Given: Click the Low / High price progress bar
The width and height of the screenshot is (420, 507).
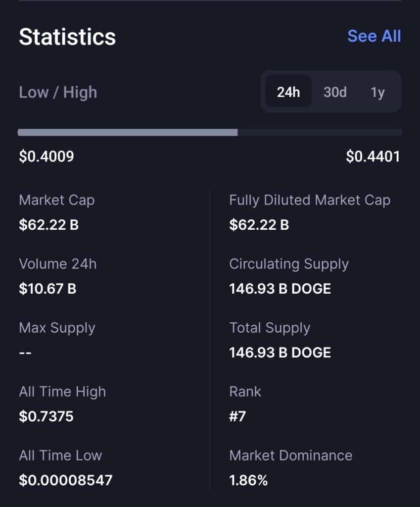Looking at the screenshot, I should pos(210,132).
